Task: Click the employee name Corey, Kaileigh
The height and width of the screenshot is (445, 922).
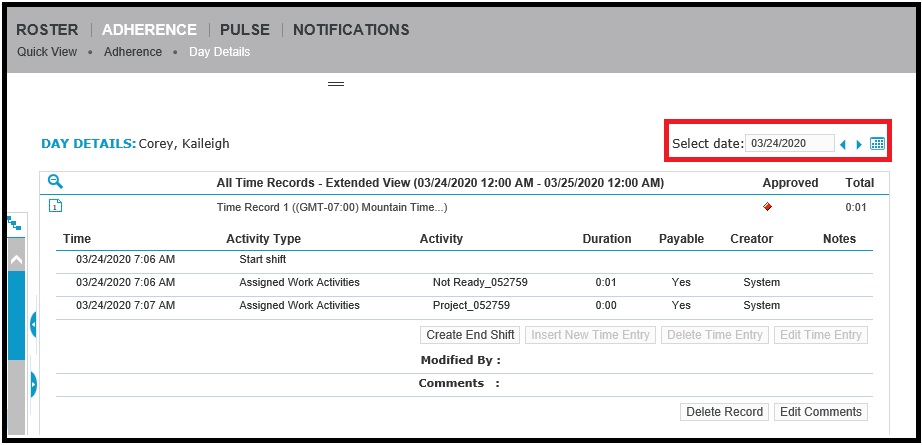Action: click(184, 143)
